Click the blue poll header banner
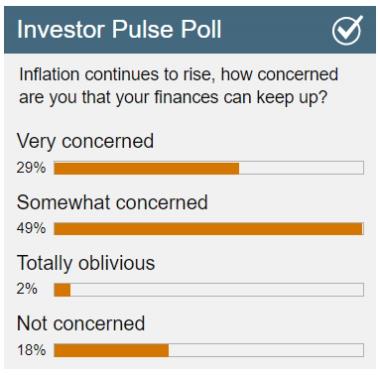380x375 pixels. [x=190, y=30]
